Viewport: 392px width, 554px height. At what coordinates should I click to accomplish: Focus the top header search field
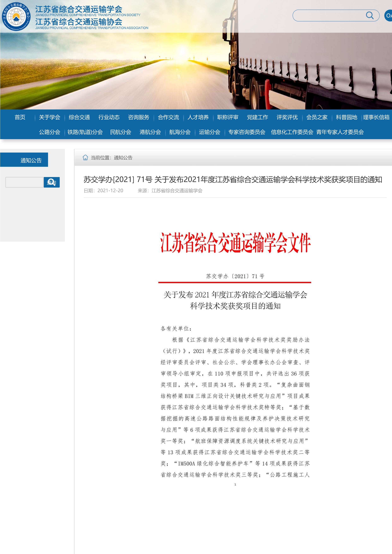pos(328,16)
